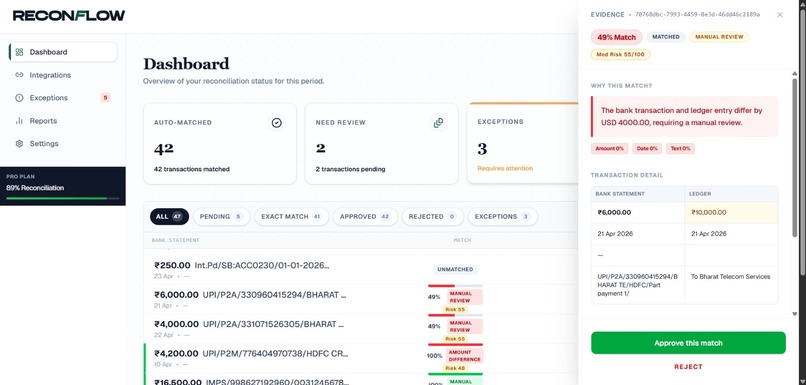Show the REJECTED transactions tab

tap(432, 216)
